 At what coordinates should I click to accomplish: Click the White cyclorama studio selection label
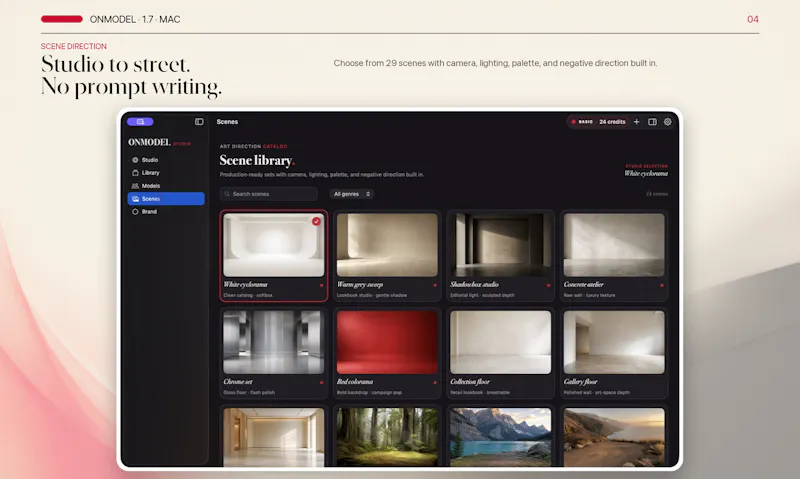tap(646, 173)
